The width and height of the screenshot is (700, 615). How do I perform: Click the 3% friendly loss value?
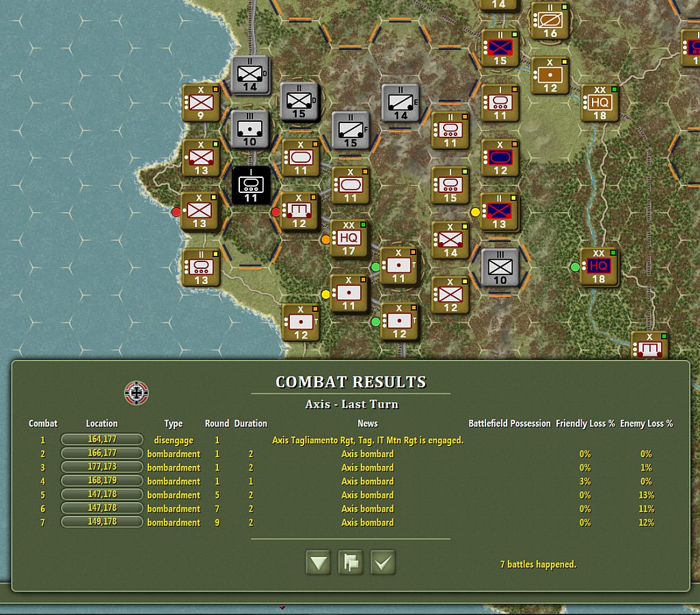click(585, 482)
